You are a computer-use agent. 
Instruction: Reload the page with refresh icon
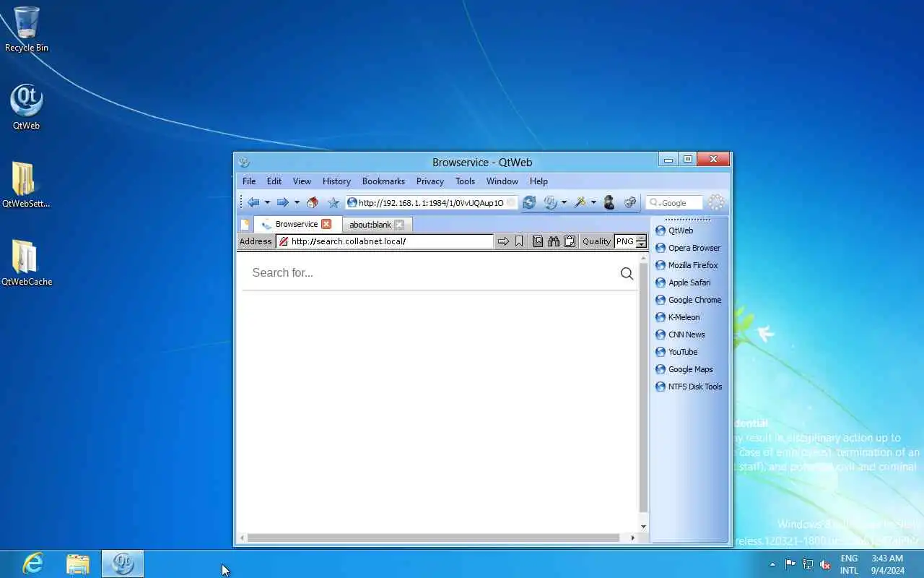(x=529, y=203)
